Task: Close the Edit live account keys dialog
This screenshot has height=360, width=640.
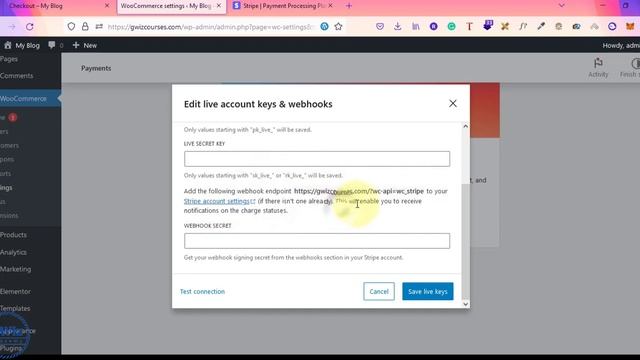Action: (453, 104)
